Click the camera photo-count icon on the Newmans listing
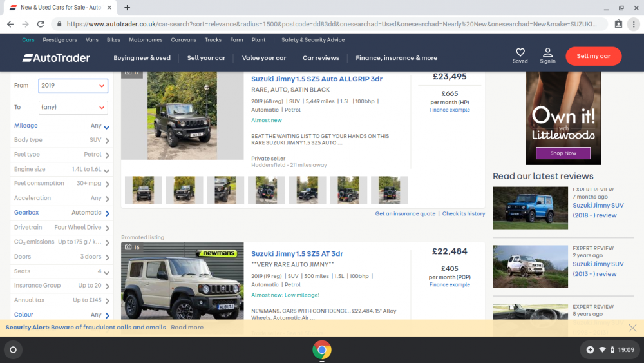Viewport: 644px width, 363px height. point(128,247)
